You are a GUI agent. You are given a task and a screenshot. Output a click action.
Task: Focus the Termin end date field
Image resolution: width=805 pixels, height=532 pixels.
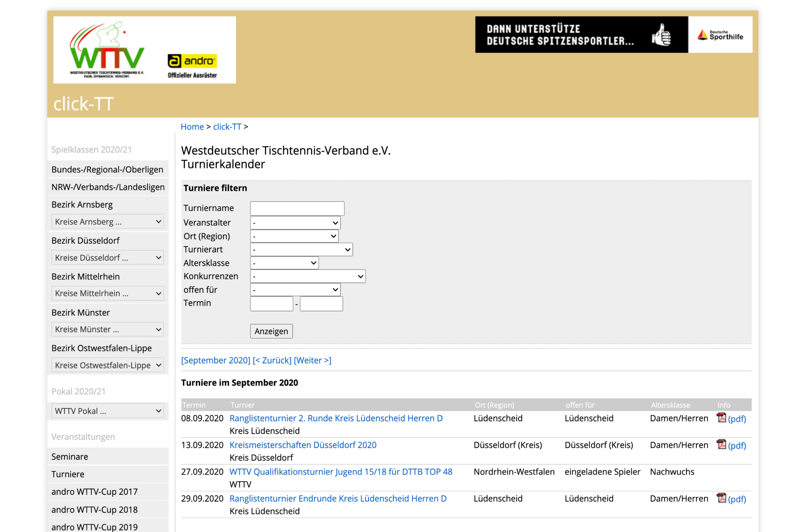pos(321,304)
